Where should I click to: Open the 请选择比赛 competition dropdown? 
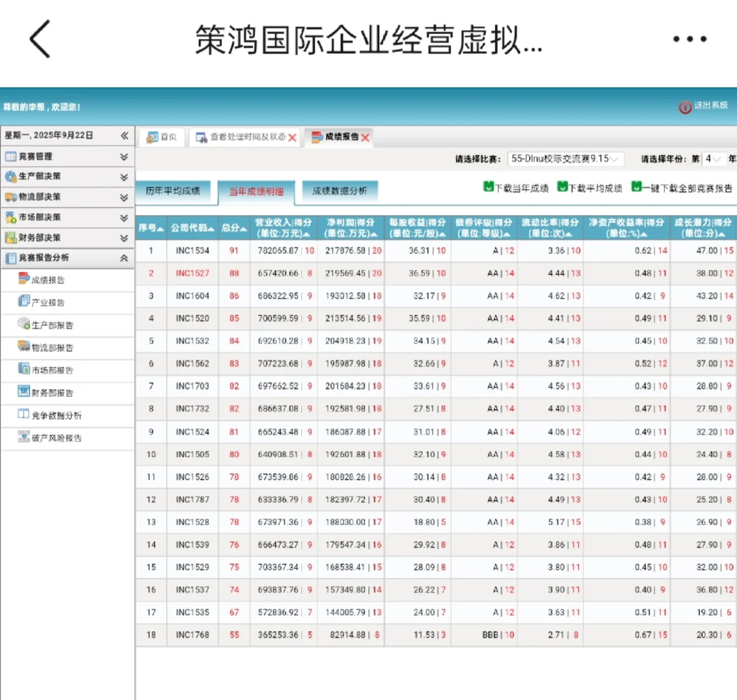tap(565, 159)
